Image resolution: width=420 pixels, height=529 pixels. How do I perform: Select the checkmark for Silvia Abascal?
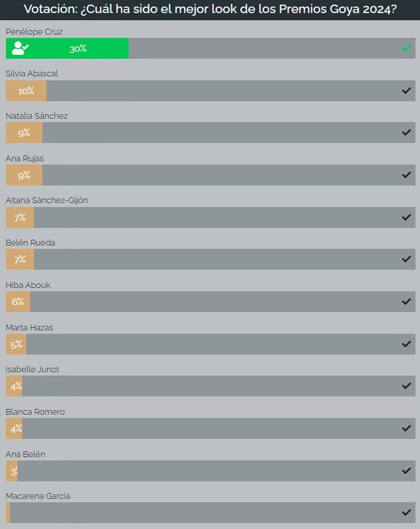(x=406, y=90)
